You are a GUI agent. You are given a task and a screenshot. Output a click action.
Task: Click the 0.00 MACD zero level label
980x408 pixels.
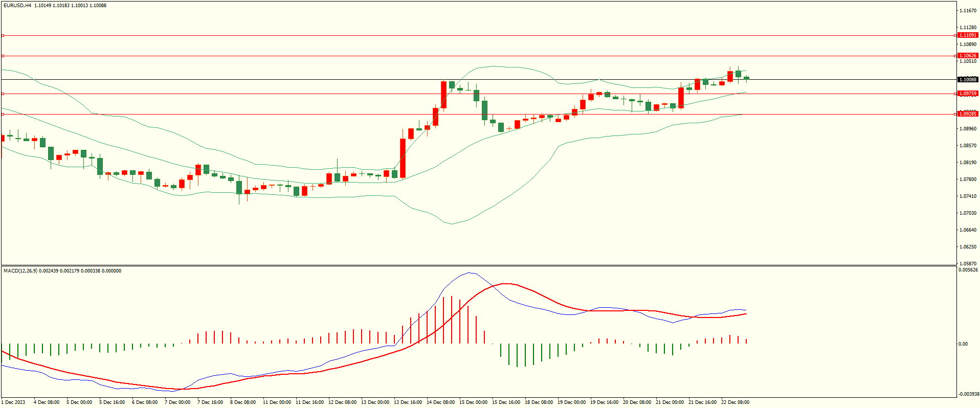(963, 344)
